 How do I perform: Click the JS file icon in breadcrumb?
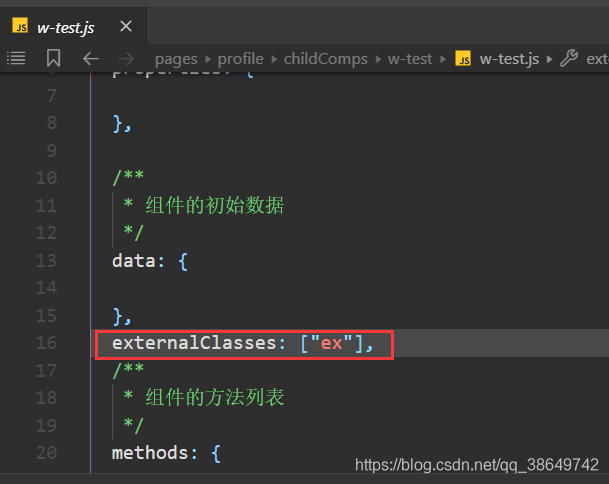tap(463, 59)
